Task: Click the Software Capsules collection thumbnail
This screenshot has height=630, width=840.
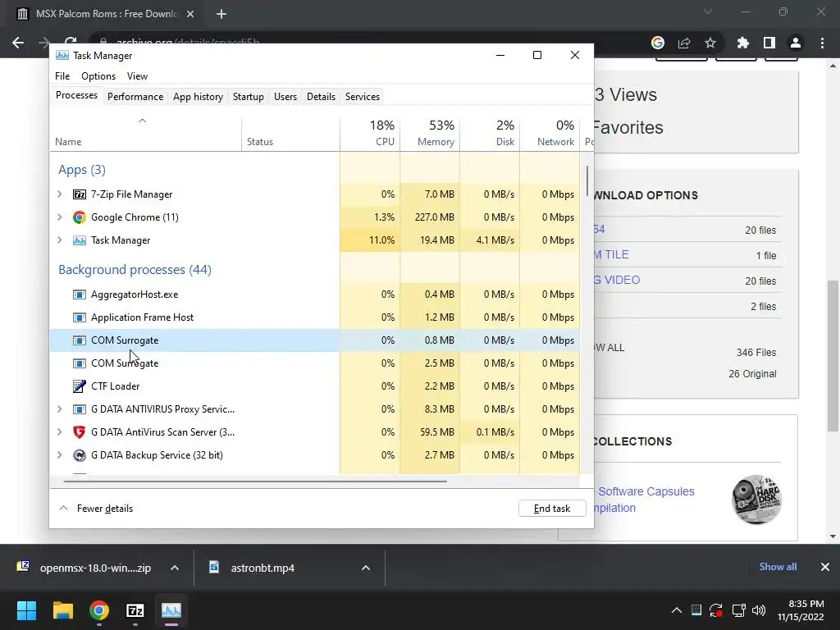Action: click(756, 500)
